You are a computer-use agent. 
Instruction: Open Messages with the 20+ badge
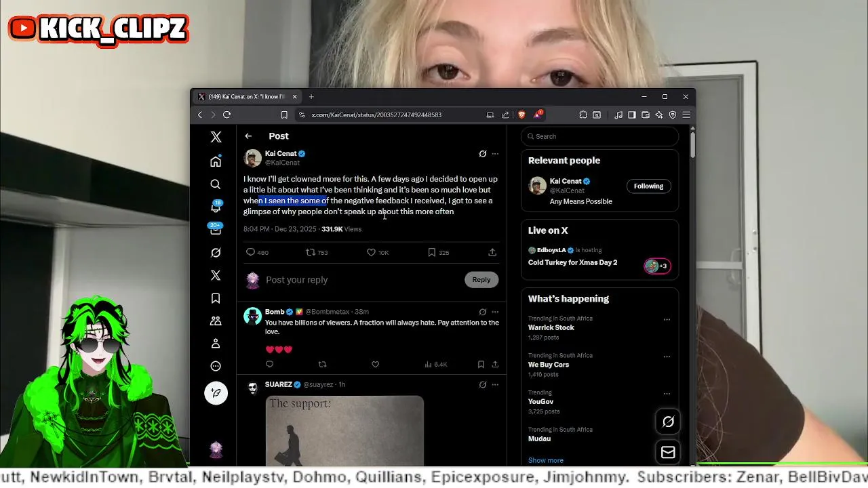pyautogui.click(x=216, y=229)
